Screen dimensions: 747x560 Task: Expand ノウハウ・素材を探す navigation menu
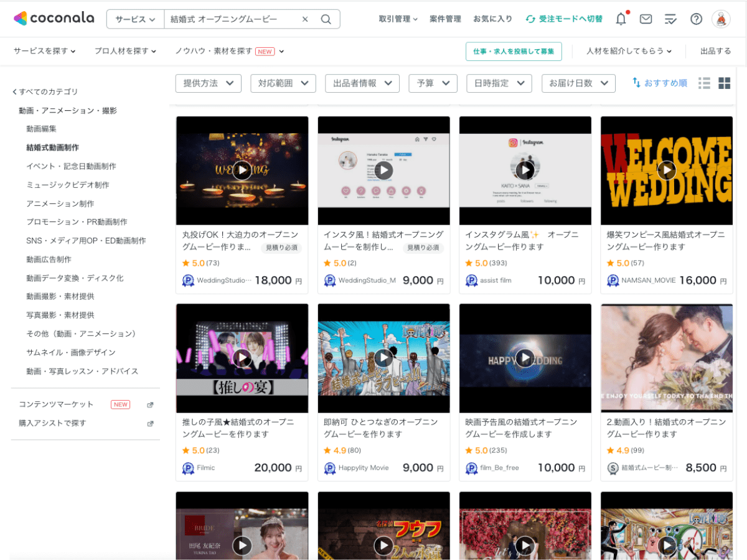(x=230, y=51)
